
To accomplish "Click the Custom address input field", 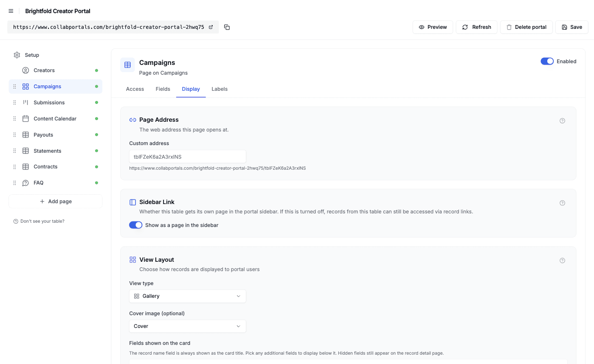I will click(x=188, y=157).
